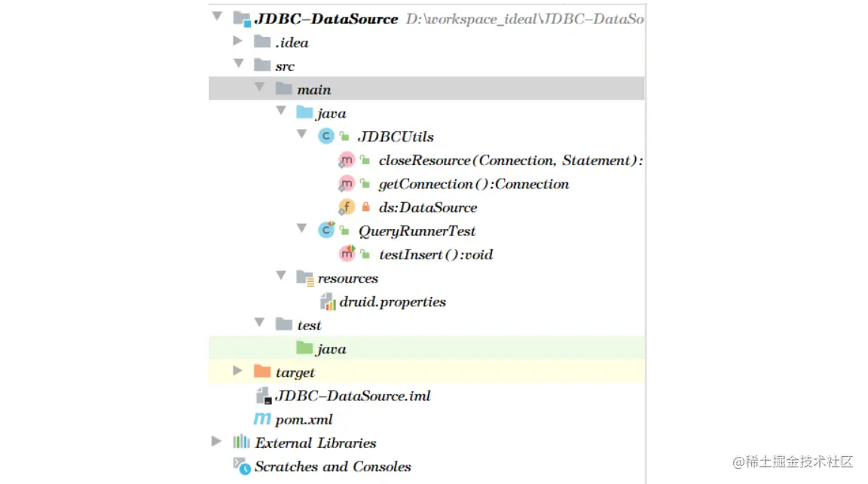Click the src folder icon
868x484 pixels.
pyautogui.click(x=262, y=65)
